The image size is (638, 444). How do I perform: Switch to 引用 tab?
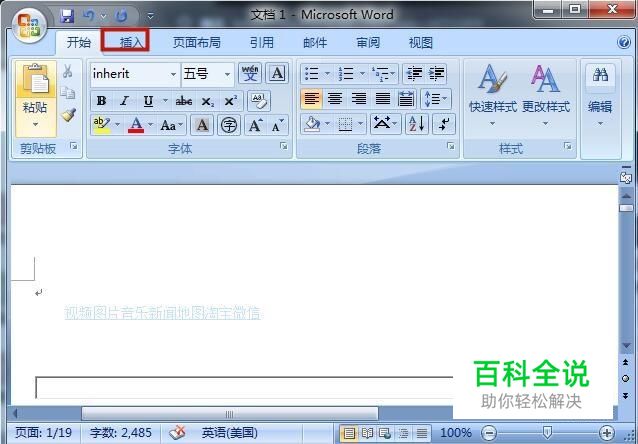[262, 42]
